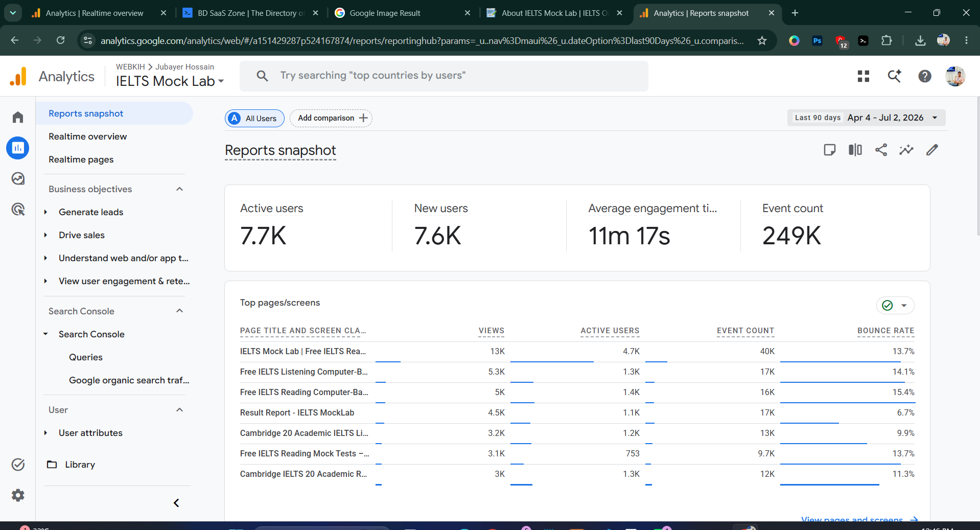Image resolution: width=980 pixels, height=530 pixels.
Task: Click the Photoshop extension icon
Action: tap(818, 40)
